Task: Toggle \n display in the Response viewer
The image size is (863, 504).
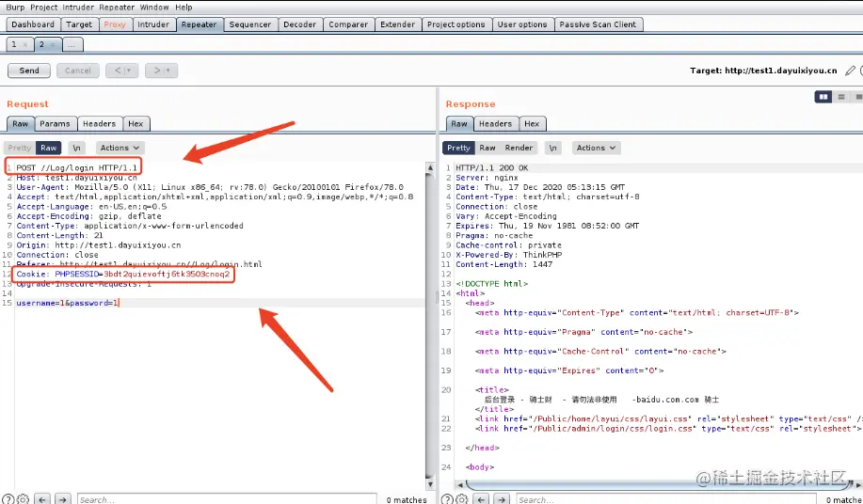Action: [552, 148]
